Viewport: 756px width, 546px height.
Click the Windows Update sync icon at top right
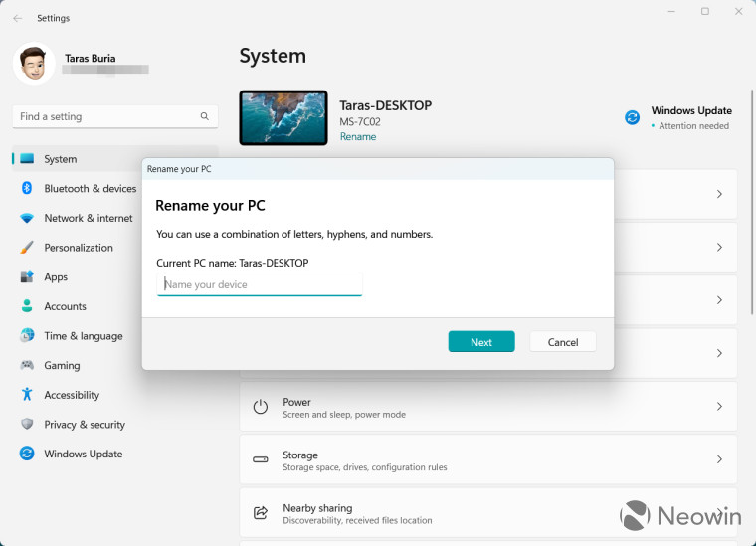click(632, 117)
